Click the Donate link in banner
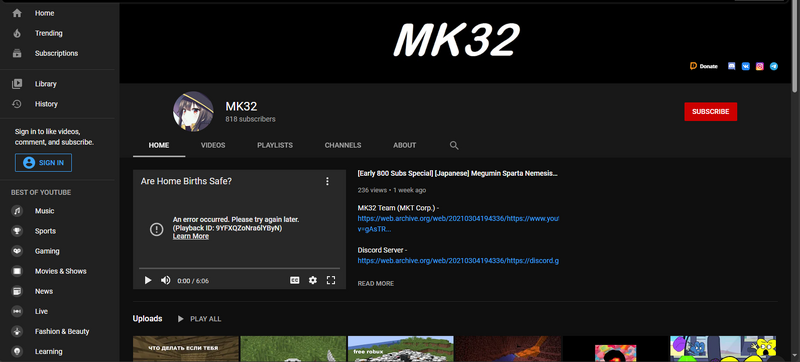The height and width of the screenshot is (362, 800). click(704, 66)
